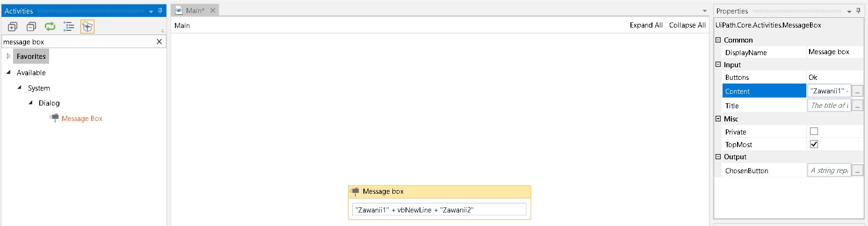Clear the activities search with the X
This screenshot has width=868, height=226.
click(159, 42)
